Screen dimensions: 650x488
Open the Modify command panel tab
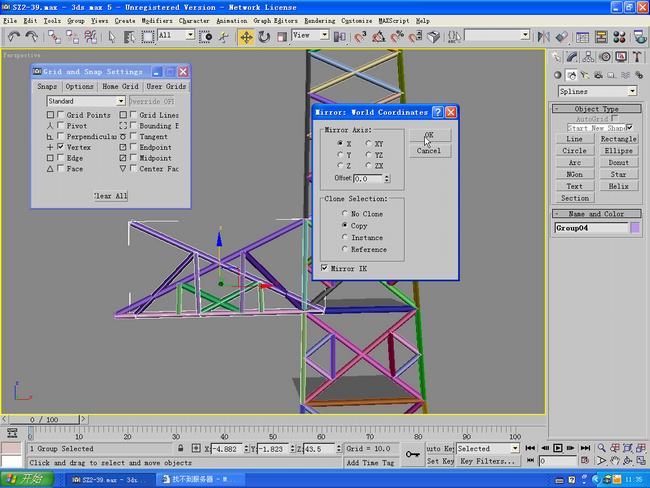[x=572, y=57]
